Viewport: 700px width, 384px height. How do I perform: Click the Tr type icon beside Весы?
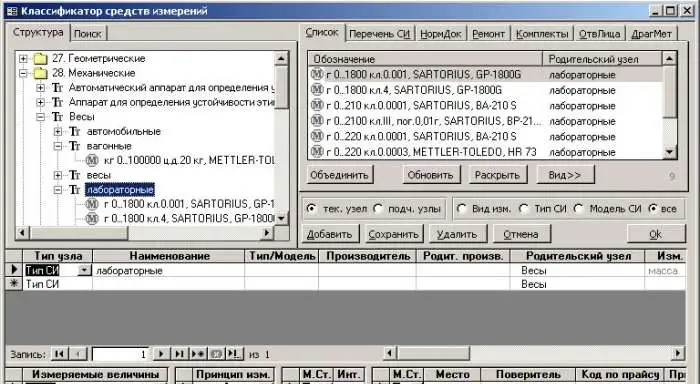pyautogui.click(x=57, y=117)
